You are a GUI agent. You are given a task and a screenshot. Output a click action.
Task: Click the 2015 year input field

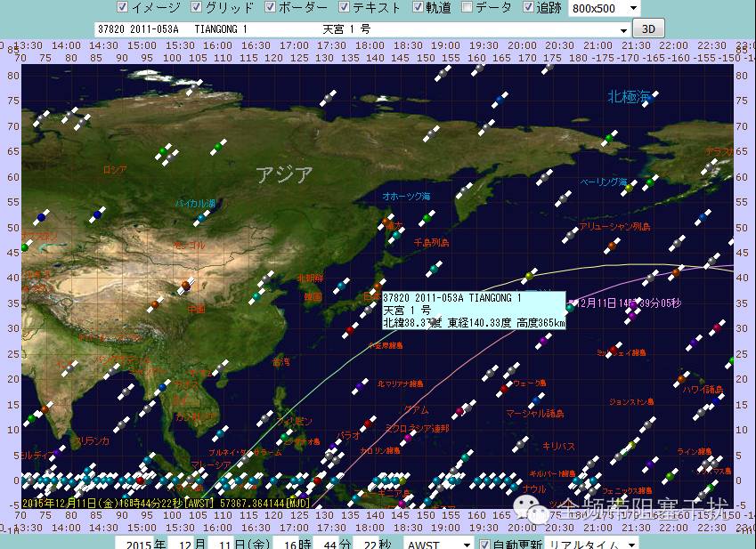tap(135, 545)
